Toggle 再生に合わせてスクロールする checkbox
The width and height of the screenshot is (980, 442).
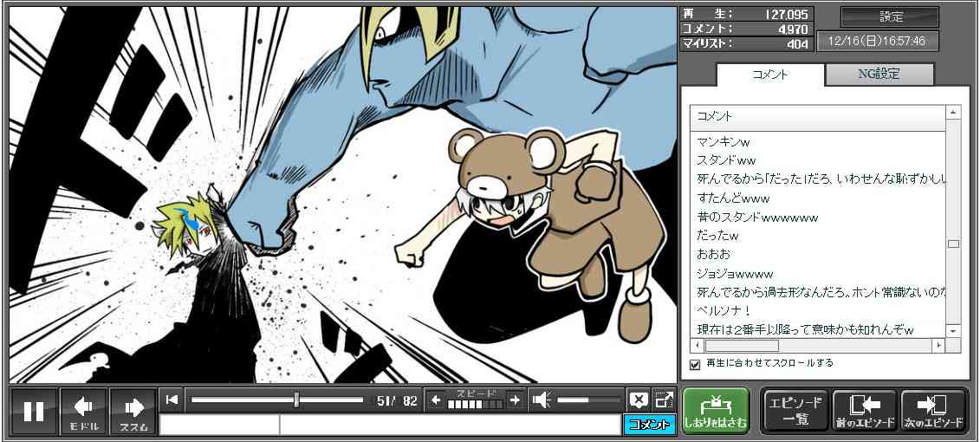pyautogui.click(x=695, y=364)
